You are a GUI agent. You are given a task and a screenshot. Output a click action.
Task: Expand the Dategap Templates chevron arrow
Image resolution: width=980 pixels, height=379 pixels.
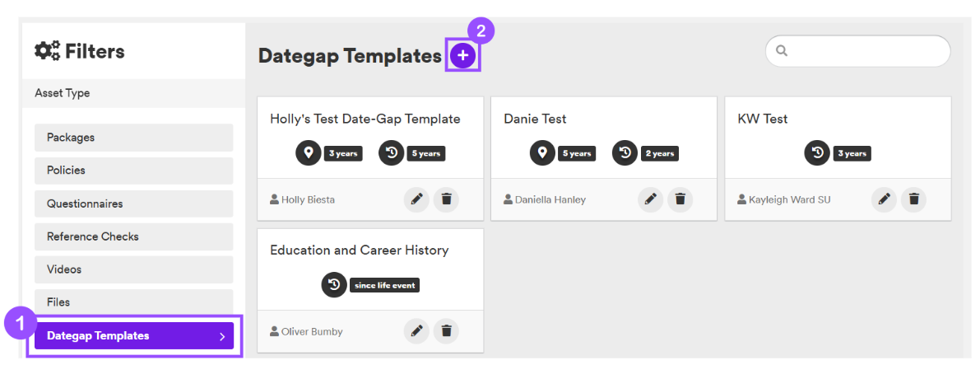click(222, 336)
